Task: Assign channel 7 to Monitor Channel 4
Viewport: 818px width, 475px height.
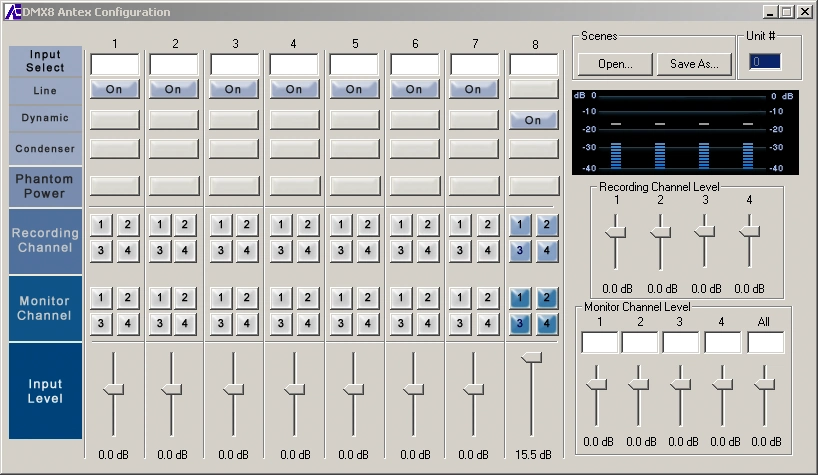Action: (x=487, y=324)
